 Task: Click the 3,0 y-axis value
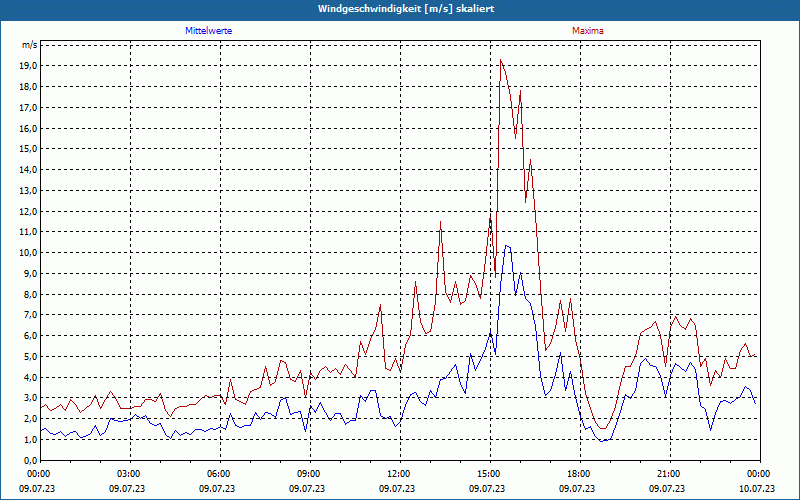pos(30,398)
